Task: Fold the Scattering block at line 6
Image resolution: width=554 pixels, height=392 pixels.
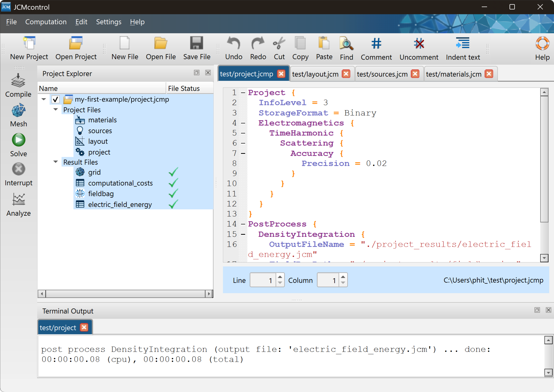Action: point(243,143)
